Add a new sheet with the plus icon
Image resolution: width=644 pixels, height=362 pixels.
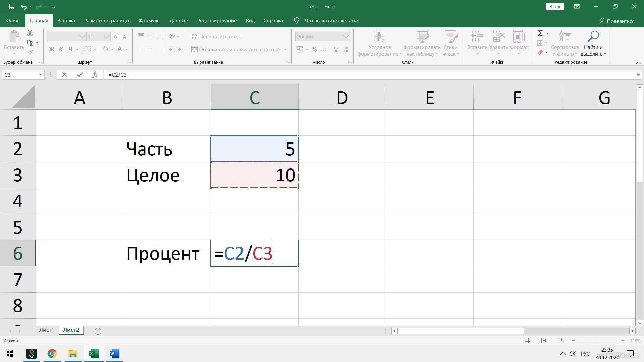(x=98, y=331)
